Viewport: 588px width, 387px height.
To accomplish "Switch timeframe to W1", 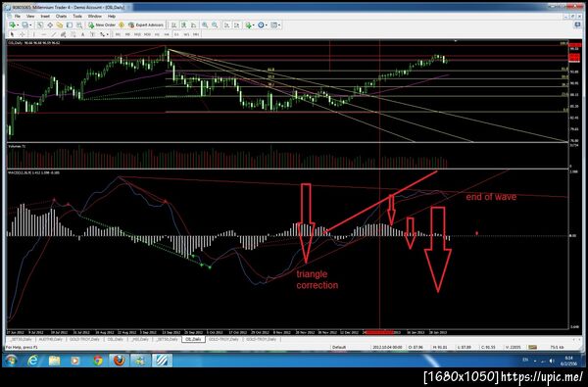I will [x=186, y=34].
